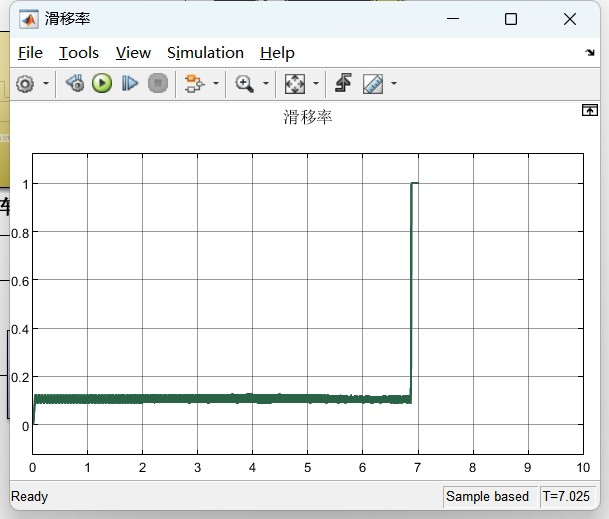Click the Scale Axes Limits icon

[295, 84]
